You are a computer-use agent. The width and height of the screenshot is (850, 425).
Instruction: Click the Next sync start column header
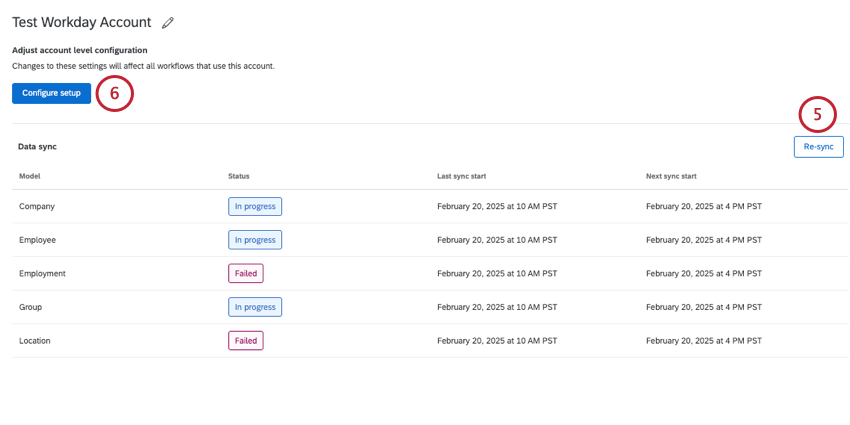[x=671, y=176]
